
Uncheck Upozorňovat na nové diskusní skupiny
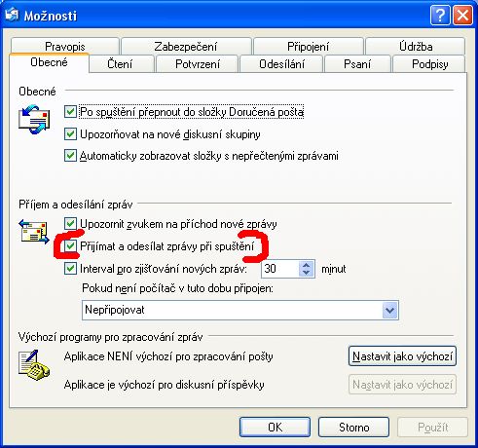coord(70,133)
